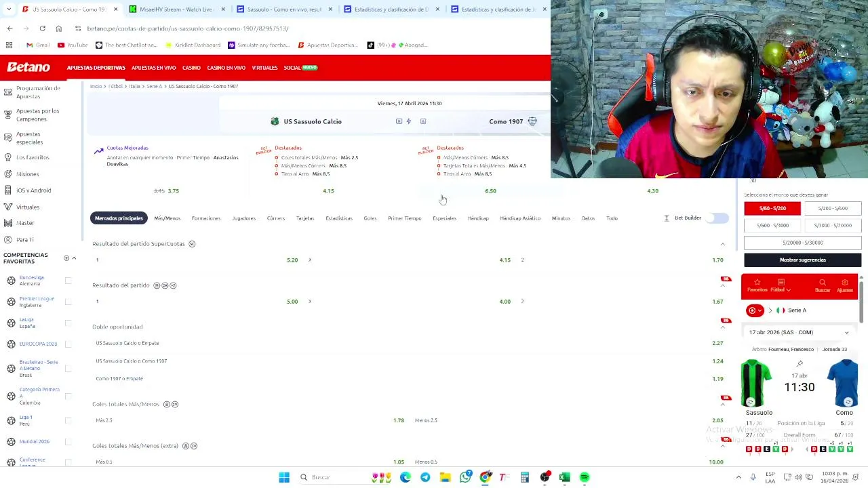The width and height of the screenshot is (868, 488).
Task: Switch to the Tarjetas markets tab
Action: pos(305,218)
